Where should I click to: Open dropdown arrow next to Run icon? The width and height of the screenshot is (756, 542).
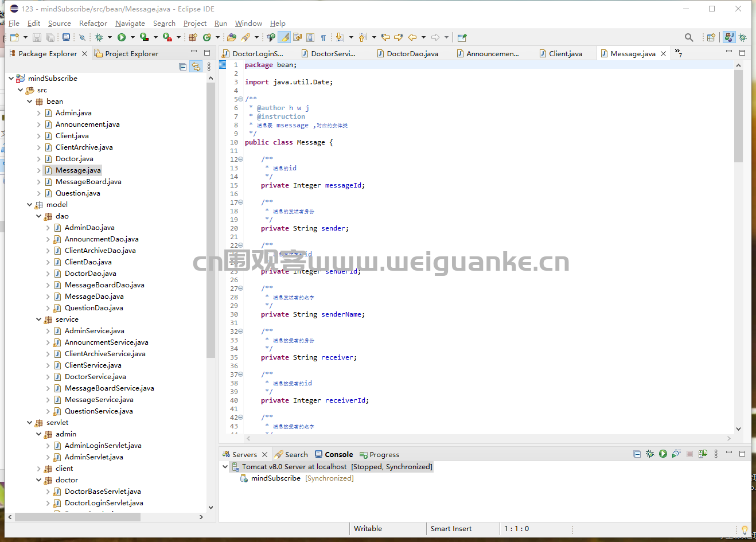(133, 37)
